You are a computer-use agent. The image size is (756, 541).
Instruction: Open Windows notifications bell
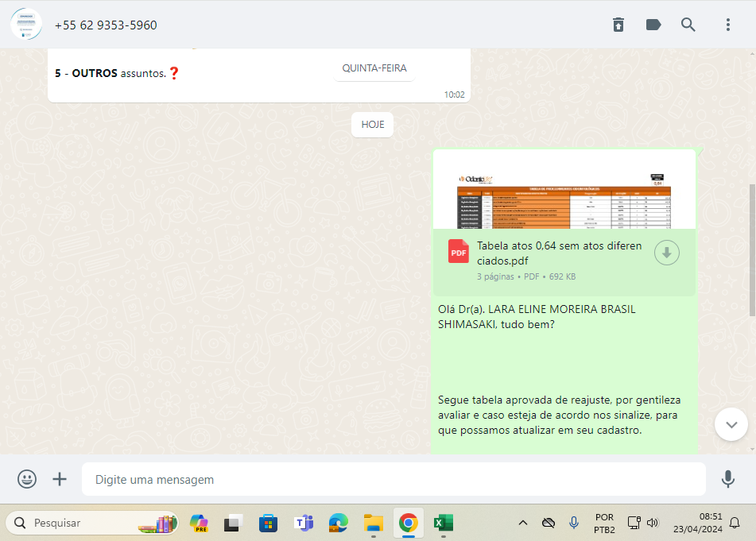pyautogui.click(x=735, y=523)
